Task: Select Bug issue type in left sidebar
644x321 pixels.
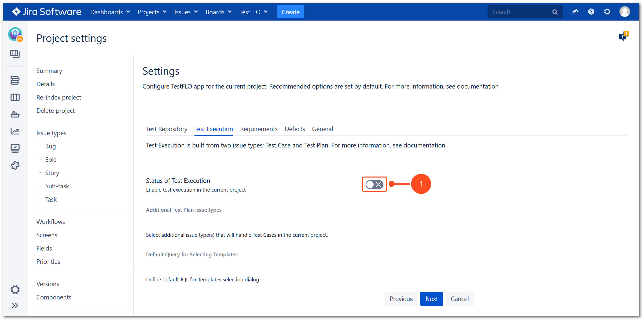Action: click(50, 146)
